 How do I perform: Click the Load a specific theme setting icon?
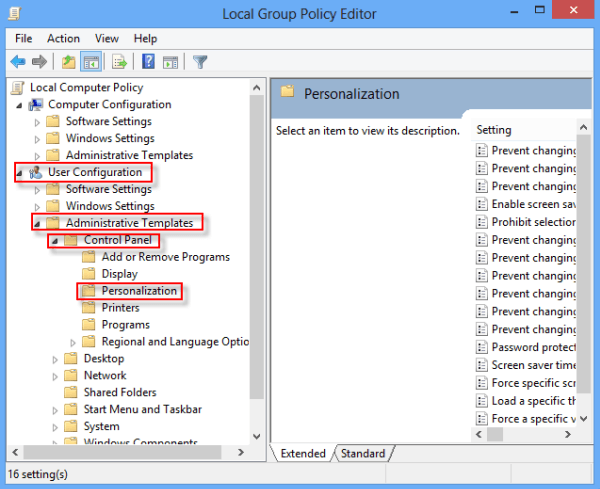coord(481,401)
